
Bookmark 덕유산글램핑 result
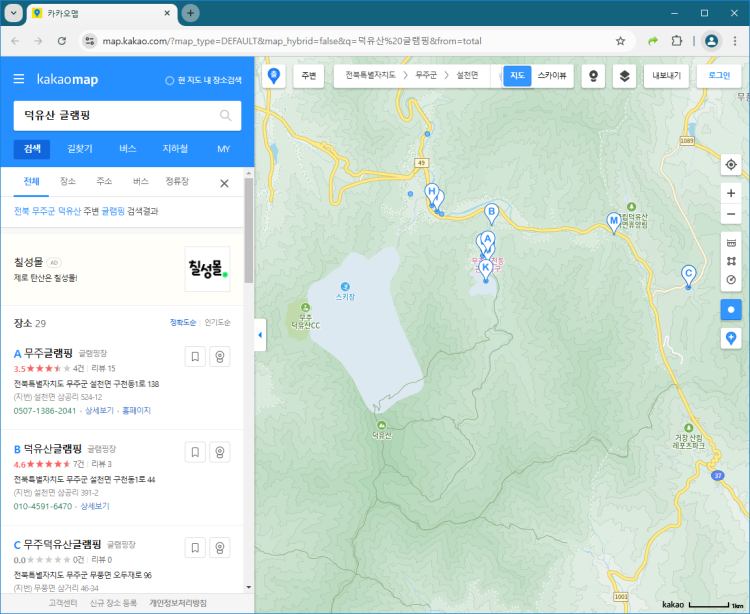(x=195, y=452)
